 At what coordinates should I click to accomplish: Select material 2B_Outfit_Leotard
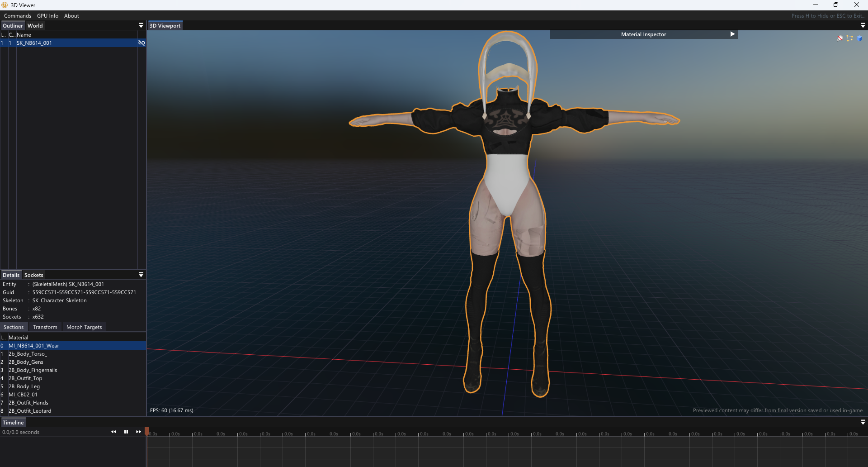(73, 411)
